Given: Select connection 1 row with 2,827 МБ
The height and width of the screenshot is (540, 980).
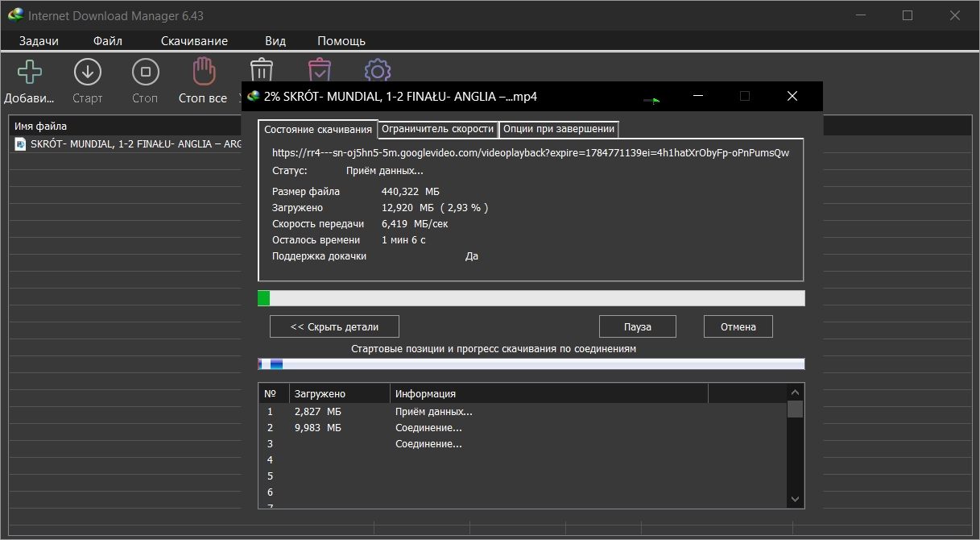Looking at the screenshot, I should click(523, 412).
